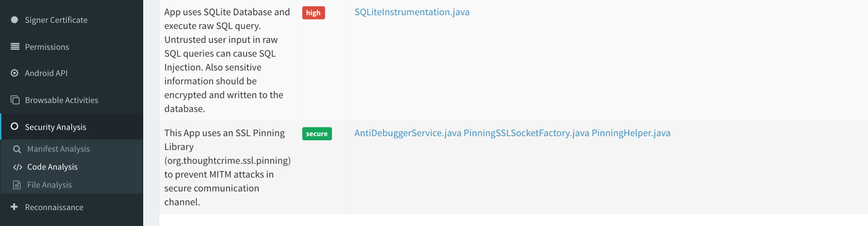Viewport: 868px width, 226px height.
Task: Click the Security Analysis circle icon
Action: [x=15, y=127]
